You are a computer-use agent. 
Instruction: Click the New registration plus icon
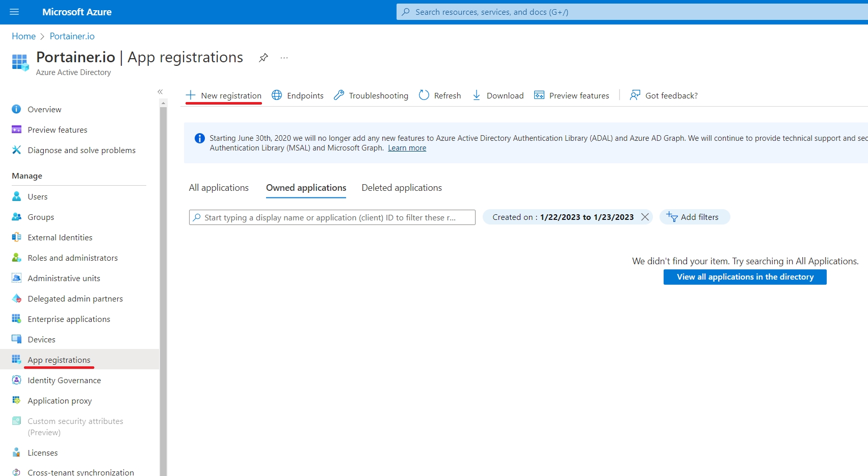[x=191, y=95]
